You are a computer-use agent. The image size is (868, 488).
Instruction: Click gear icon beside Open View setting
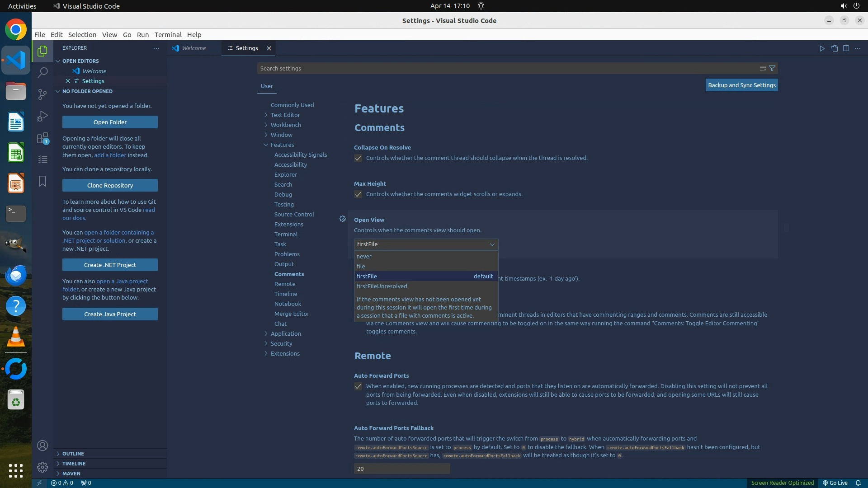coord(343,219)
